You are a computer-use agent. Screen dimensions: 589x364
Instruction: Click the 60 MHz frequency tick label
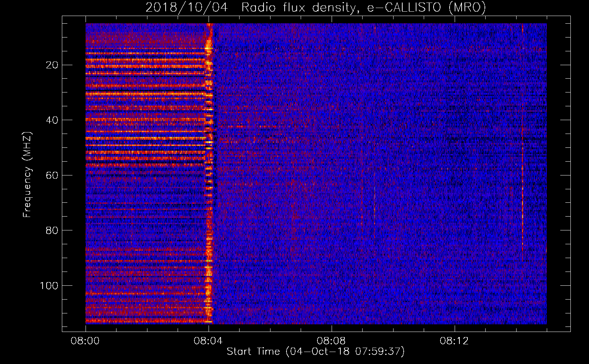pyautogui.click(x=52, y=175)
